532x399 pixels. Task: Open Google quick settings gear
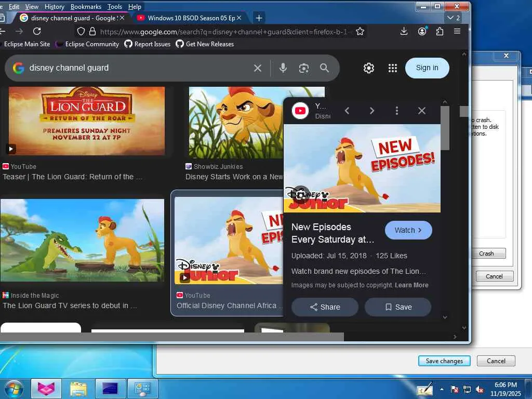(x=369, y=68)
